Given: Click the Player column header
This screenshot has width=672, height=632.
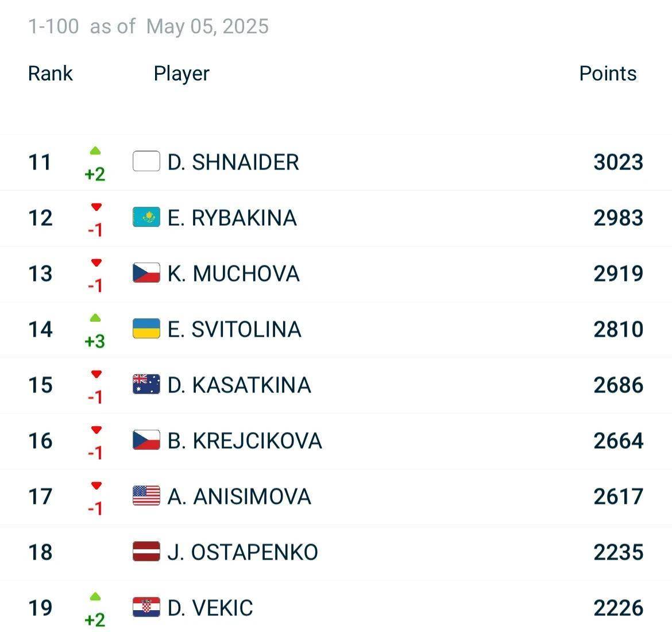Looking at the screenshot, I should coord(181,74).
